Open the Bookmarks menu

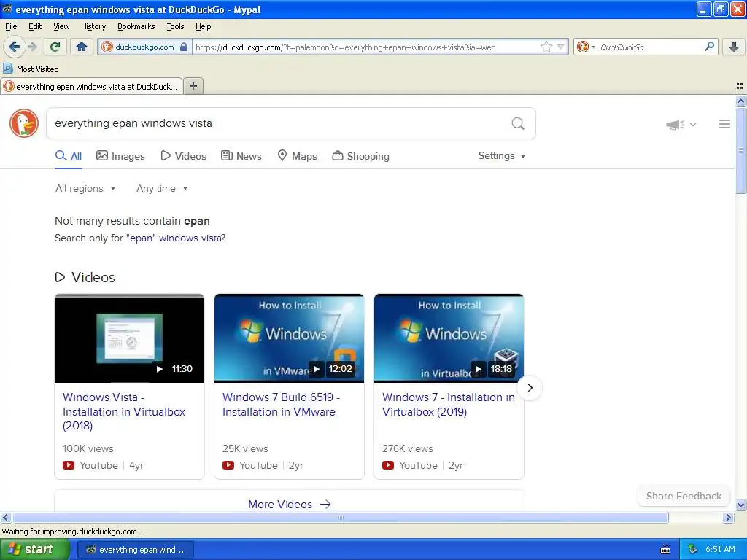tap(136, 26)
